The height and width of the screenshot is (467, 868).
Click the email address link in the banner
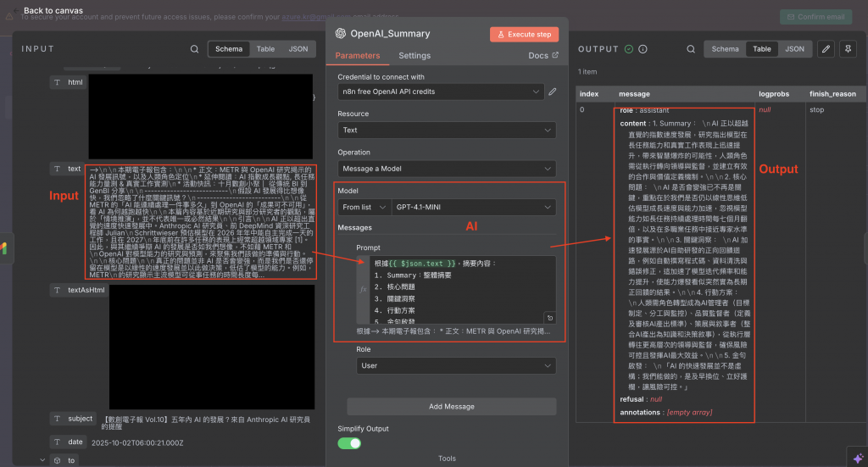[x=316, y=17]
